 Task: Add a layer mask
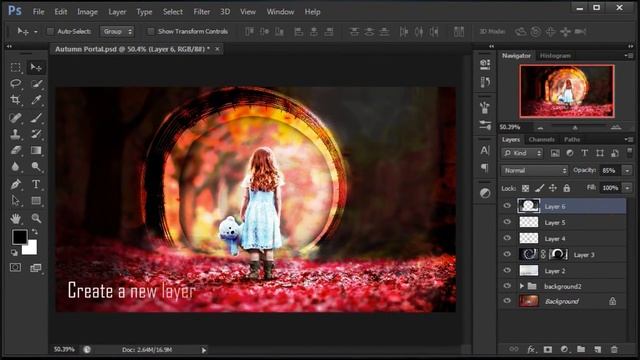(x=548, y=349)
